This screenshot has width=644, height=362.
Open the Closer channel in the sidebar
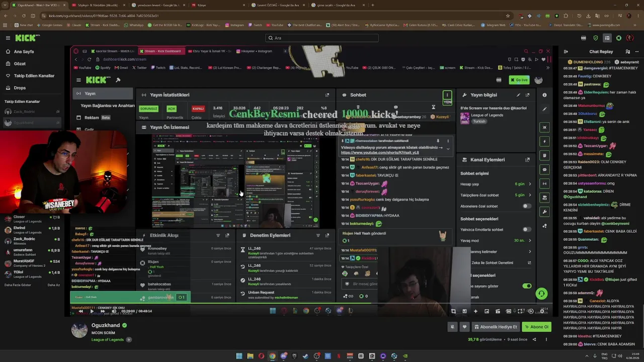tap(33, 219)
